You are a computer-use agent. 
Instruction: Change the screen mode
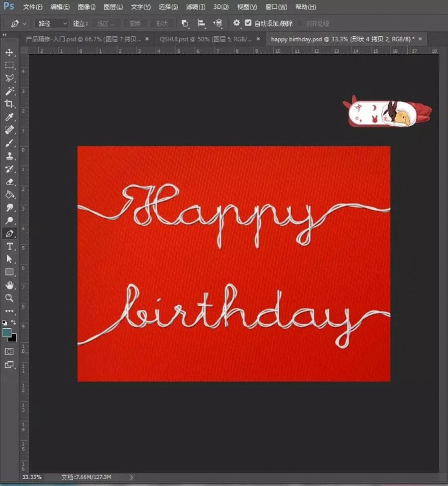coord(10,364)
